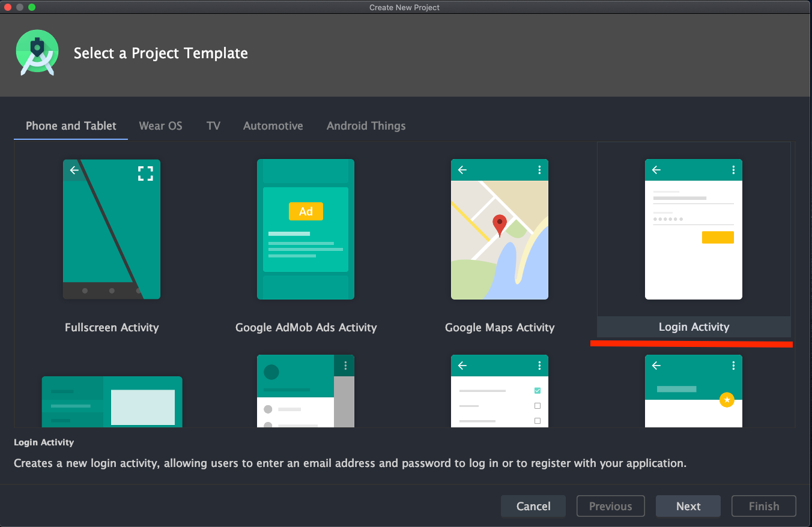Viewport: 812px width, 527px height.
Task: Switch to the Phone and Tablet tab
Action: coord(71,126)
